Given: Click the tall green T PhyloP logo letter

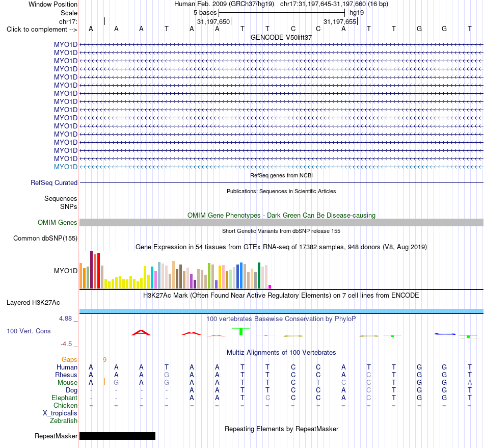Looking at the screenshot, I should pos(241,331).
